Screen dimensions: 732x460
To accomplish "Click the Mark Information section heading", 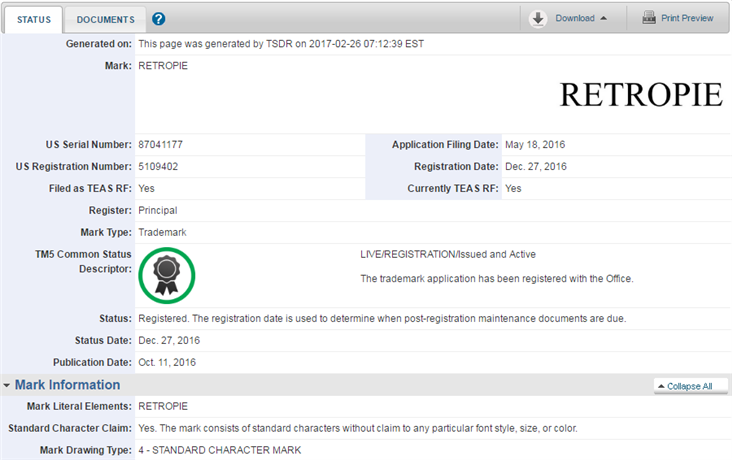I will (x=67, y=385).
